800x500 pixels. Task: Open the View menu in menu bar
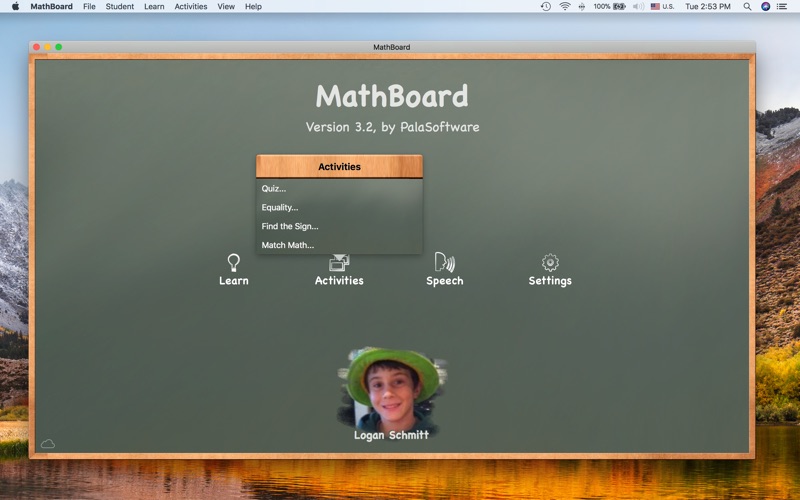226,6
